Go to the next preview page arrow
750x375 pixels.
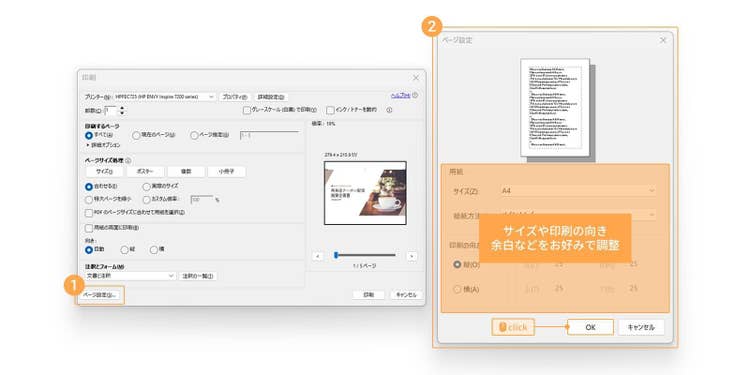pyautogui.click(x=412, y=256)
